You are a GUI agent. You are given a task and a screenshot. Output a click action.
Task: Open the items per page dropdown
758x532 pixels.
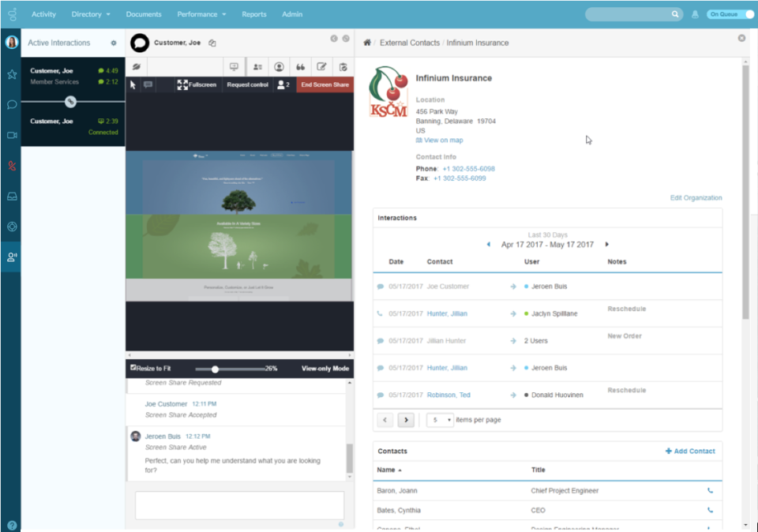440,420
